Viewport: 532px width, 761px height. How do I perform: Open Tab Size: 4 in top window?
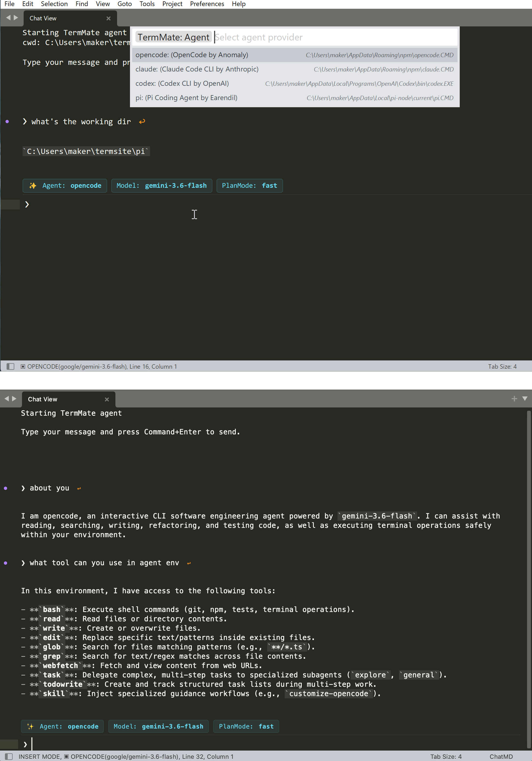pyautogui.click(x=502, y=366)
